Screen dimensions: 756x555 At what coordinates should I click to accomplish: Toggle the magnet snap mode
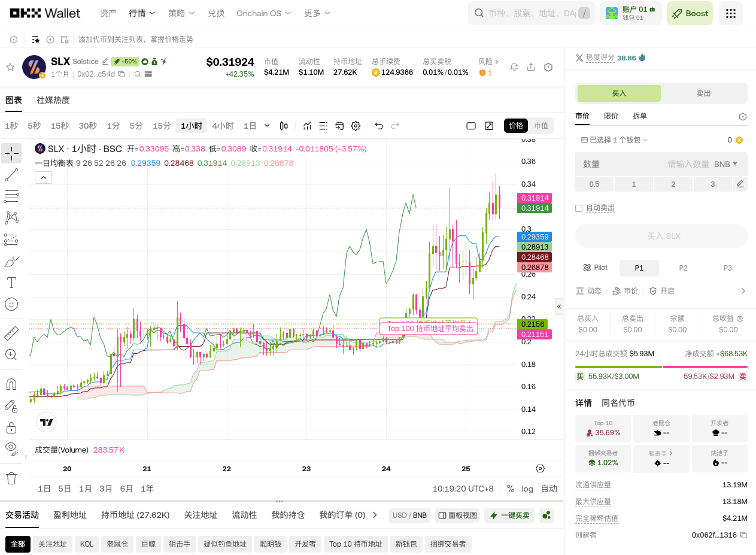coord(11,384)
